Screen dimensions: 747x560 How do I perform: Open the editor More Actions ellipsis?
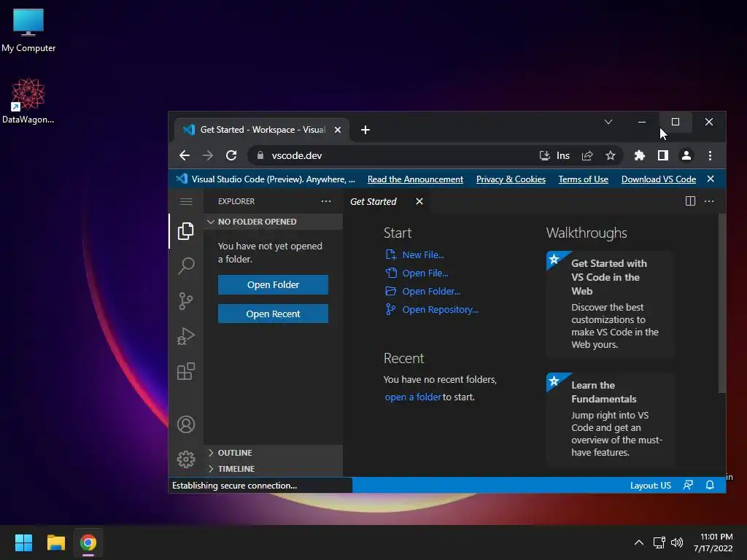(x=709, y=201)
